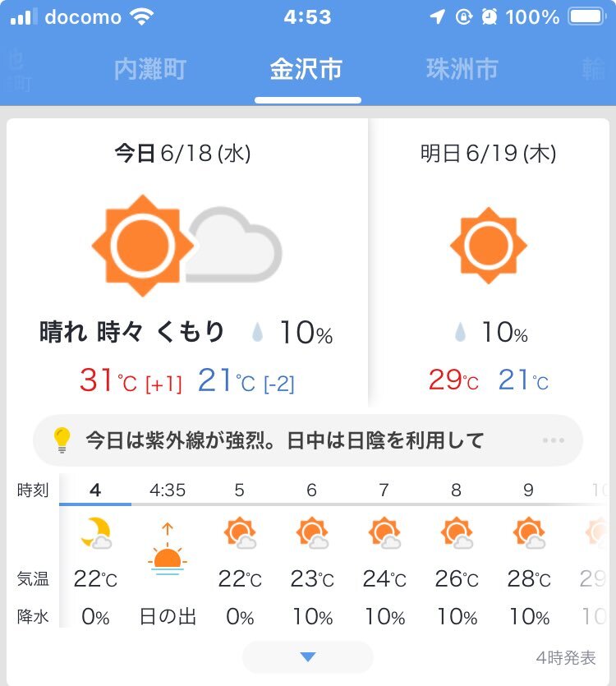Viewport: 616px width, 686px height.
Task: Tap today's sunny-with-clouds weather icon
Action: 186,245
